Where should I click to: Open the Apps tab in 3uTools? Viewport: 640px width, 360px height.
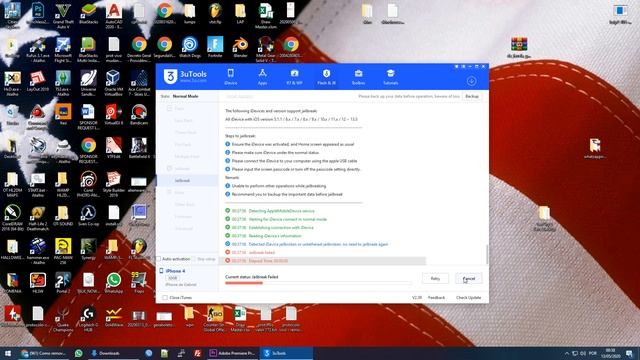tap(262, 77)
